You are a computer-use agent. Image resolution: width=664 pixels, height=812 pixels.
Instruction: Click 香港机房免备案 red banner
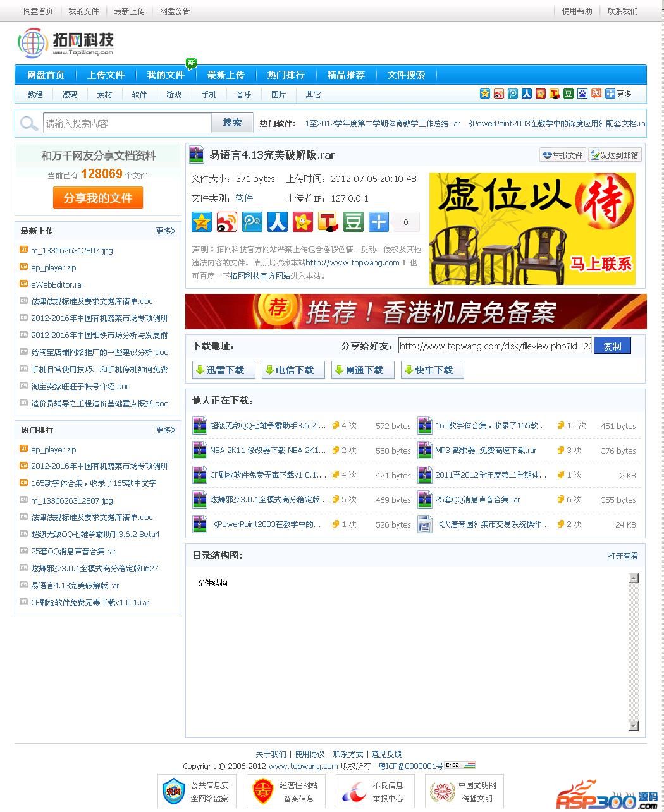point(415,311)
